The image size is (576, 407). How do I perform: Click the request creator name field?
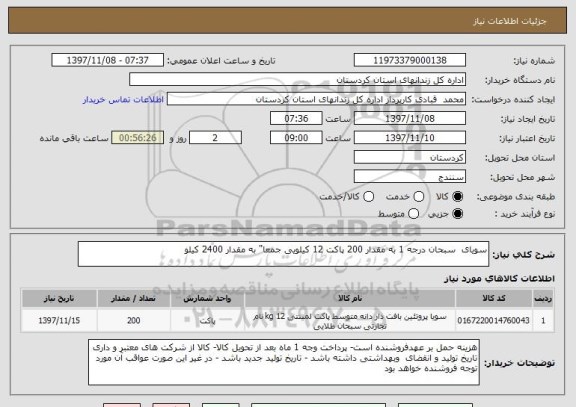point(316,99)
